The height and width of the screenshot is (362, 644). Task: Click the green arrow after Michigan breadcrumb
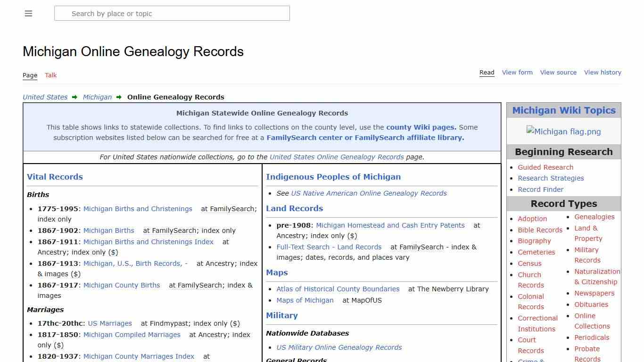click(x=118, y=97)
